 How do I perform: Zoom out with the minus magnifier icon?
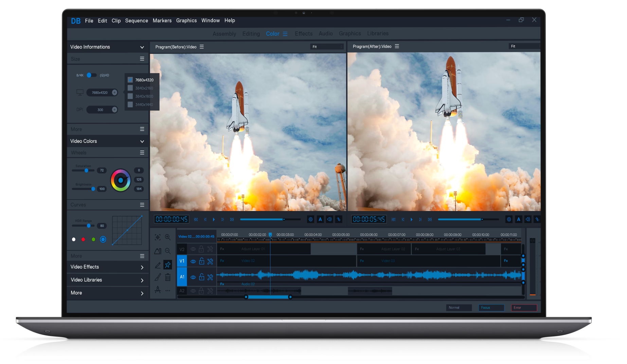(x=168, y=251)
